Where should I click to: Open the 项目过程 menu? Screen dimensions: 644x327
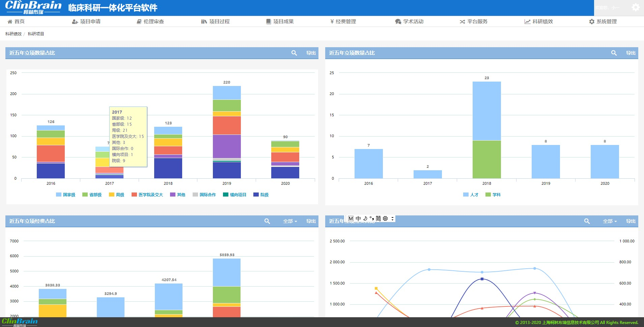(215, 21)
